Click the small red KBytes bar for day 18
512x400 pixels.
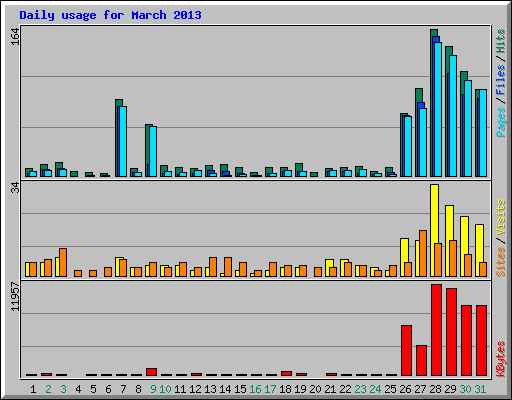pos(286,373)
